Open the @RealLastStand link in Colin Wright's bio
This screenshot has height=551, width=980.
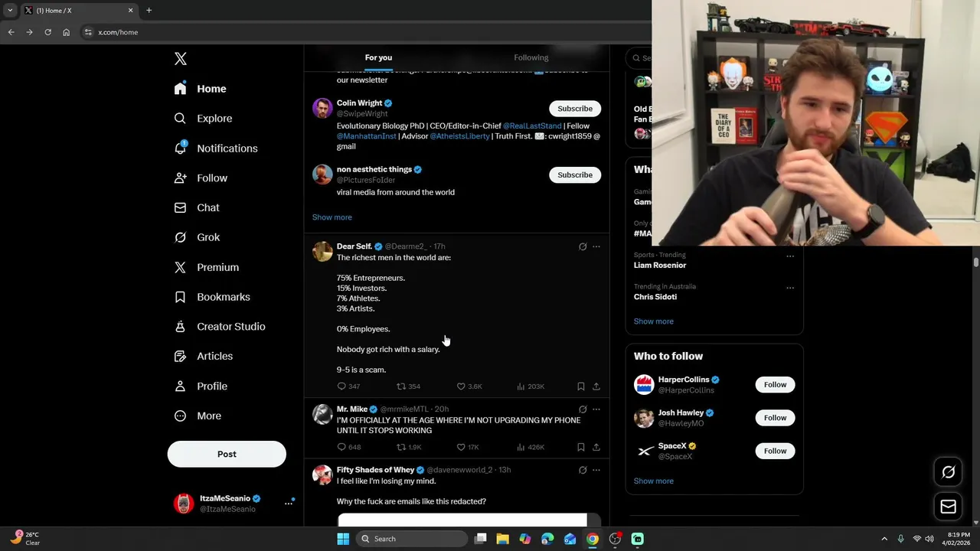pos(531,126)
